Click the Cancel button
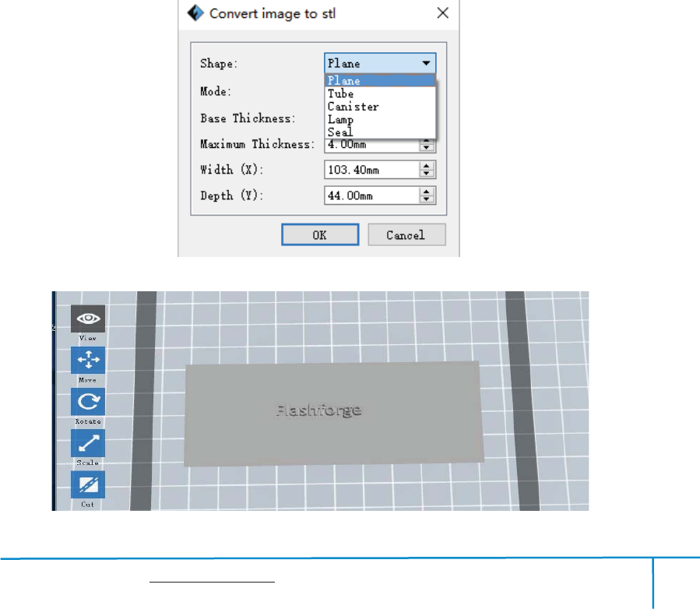The width and height of the screenshot is (700, 609). click(x=406, y=235)
